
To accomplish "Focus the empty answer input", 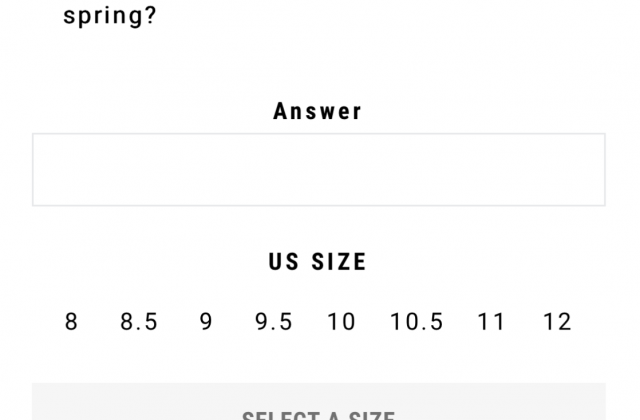I will (319, 169).
